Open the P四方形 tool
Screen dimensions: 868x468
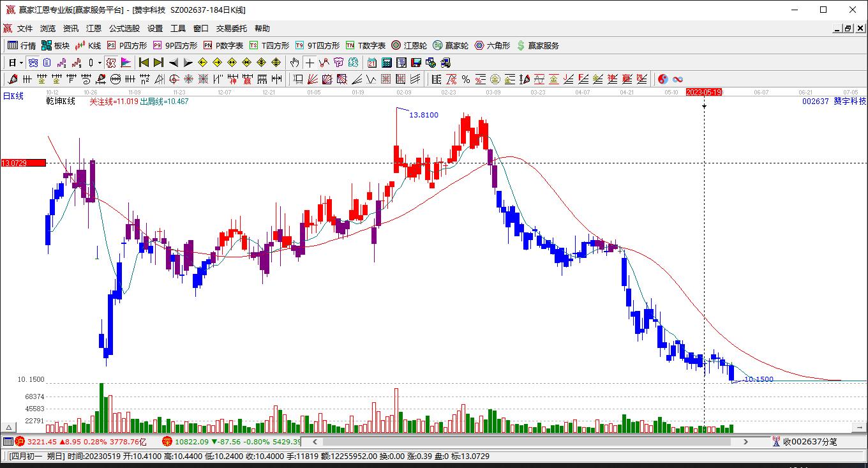point(127,45)
